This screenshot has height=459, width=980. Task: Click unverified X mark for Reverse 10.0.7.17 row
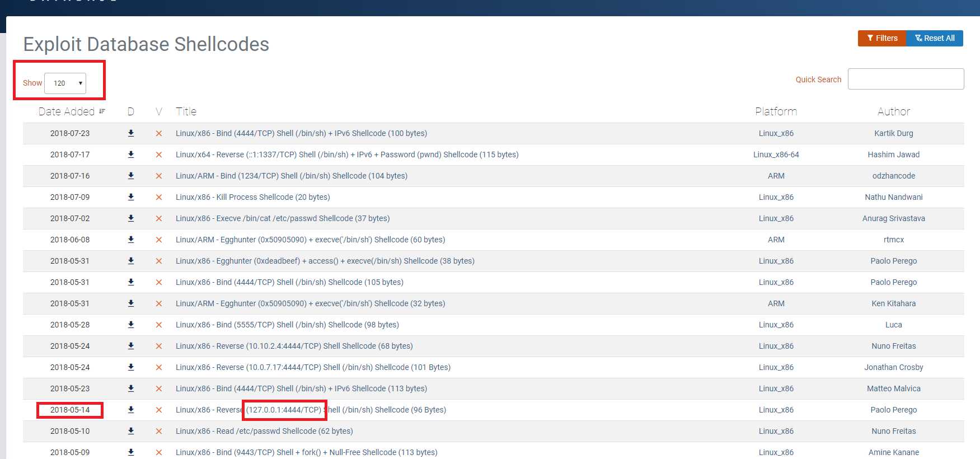coord(159,367)
